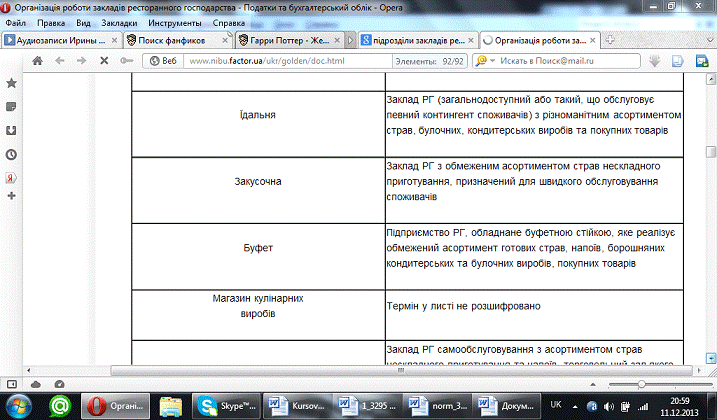Open the downloads panel in sidebar
Viewport: 717px width, 420px height.
(x=11, y=131)
